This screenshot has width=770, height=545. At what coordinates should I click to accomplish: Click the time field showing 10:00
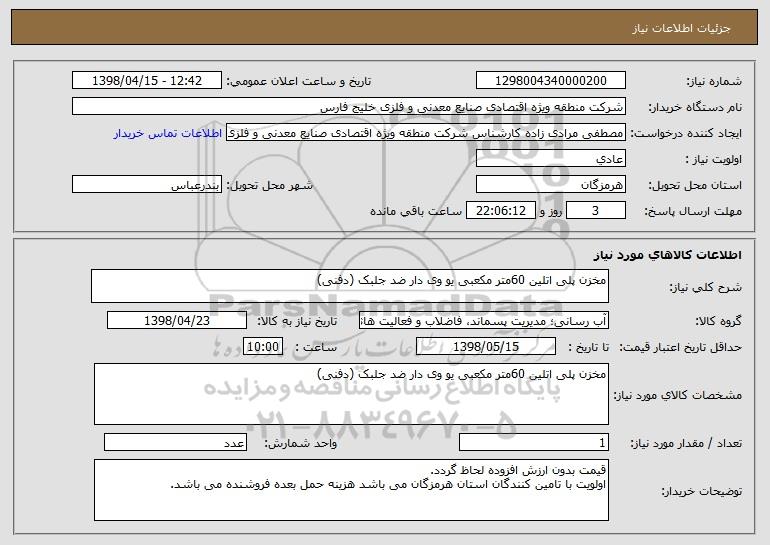pos(263,346)
